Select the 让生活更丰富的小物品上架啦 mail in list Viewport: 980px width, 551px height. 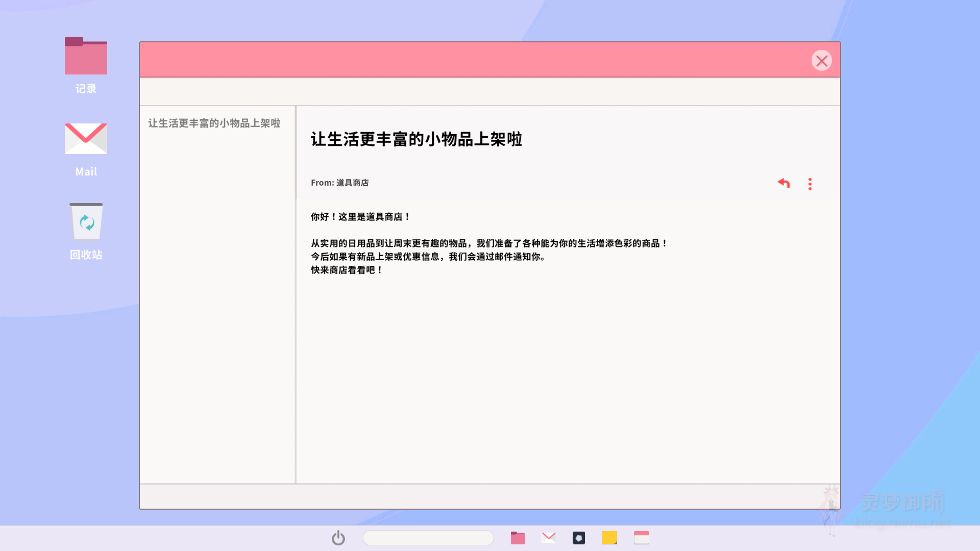click(214, 123)
